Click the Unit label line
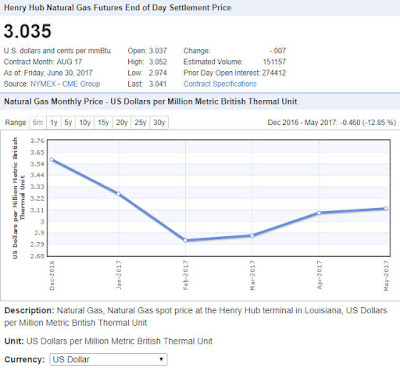The width and height of the screenshot is (400, 368). pyautogui.click(x=108, y=341)
